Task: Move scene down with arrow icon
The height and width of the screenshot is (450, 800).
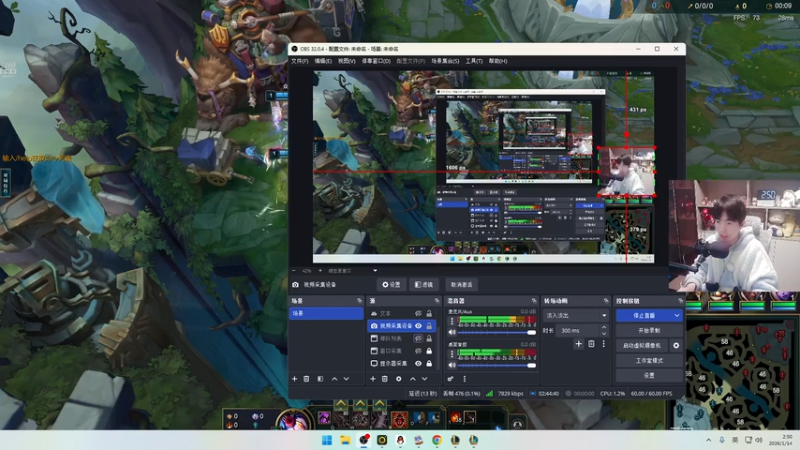Action: 346,379
